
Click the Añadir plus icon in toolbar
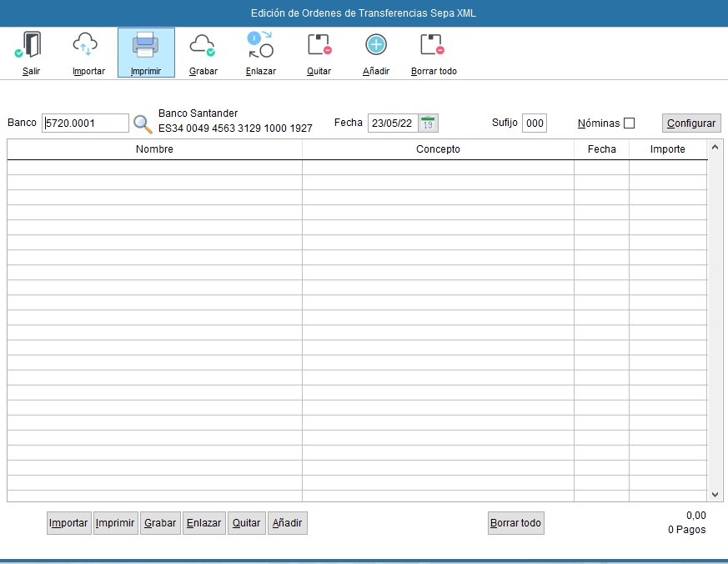(376, 46)
